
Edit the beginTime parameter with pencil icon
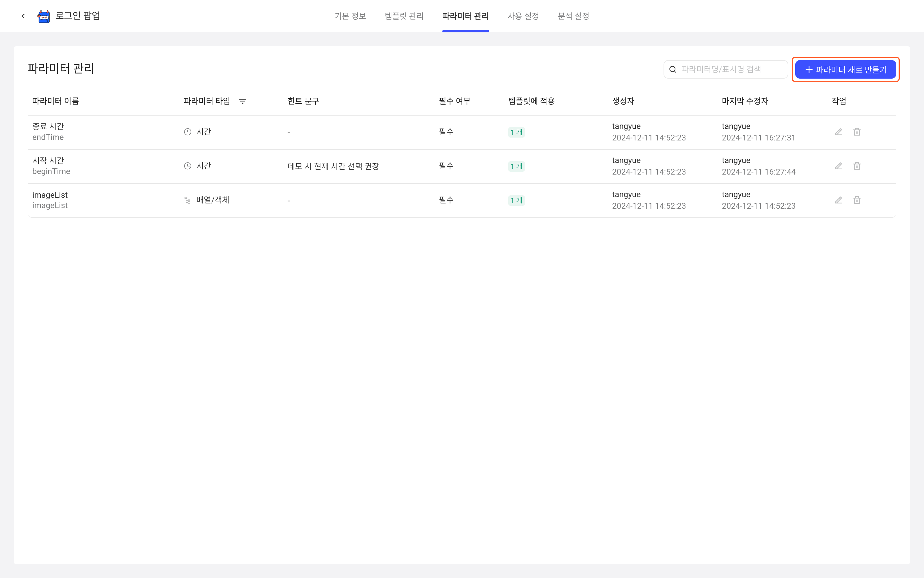[x=839, y=166]
